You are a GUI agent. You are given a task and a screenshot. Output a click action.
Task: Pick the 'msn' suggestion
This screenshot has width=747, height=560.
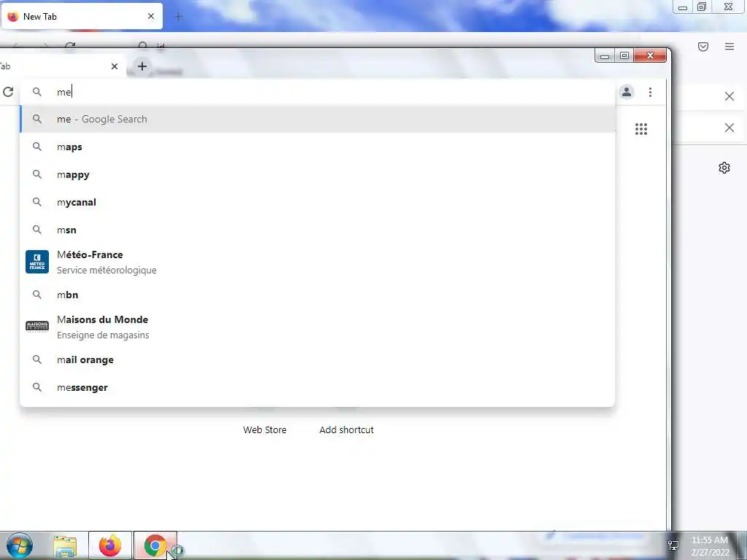pos(317,230)
